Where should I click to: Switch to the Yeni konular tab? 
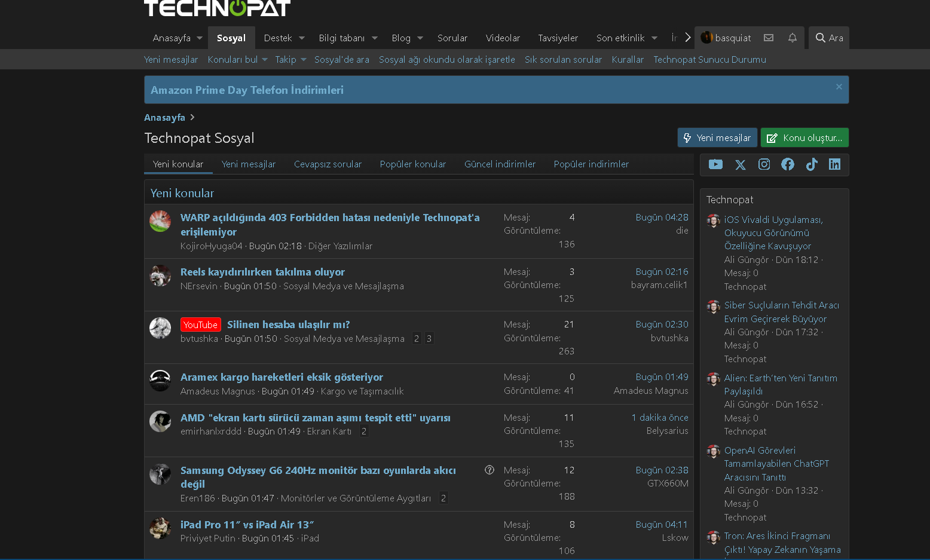pos(178,164)
